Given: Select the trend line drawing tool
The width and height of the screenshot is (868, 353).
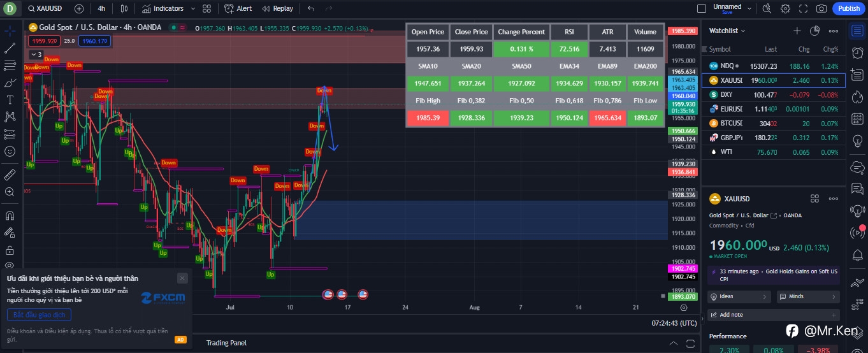Looking at the screenshot, I should (10, 48).
